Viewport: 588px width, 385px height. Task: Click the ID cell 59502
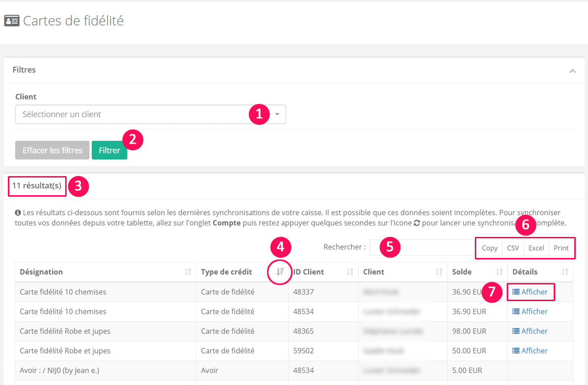(x=323, y=351)
